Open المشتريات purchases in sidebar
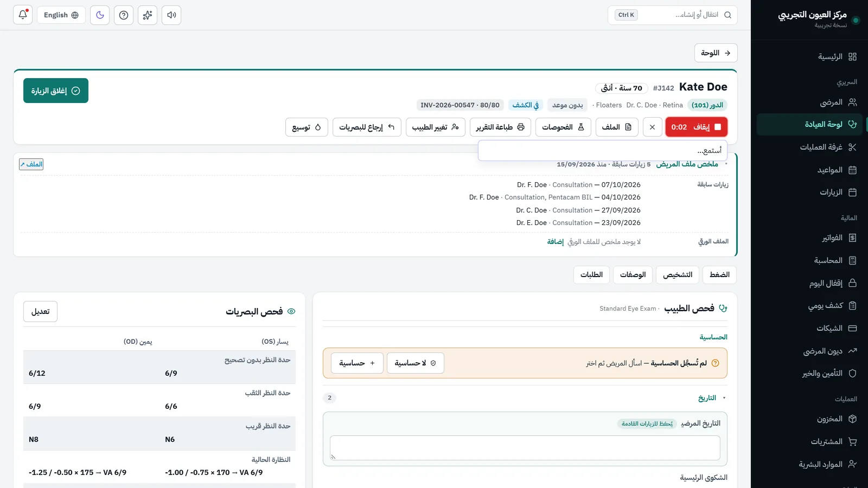This screenshot has width=868, height=488. tap(809, 441)
